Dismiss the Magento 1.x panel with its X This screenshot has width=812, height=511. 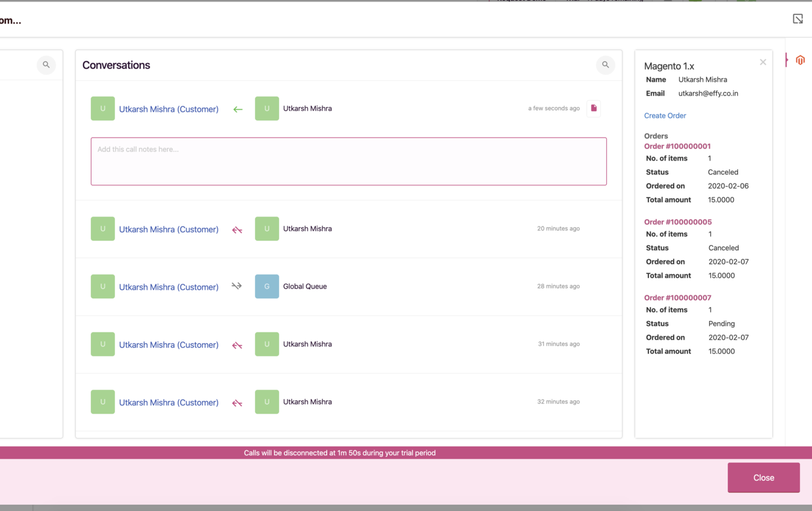[x=763, y=62]
